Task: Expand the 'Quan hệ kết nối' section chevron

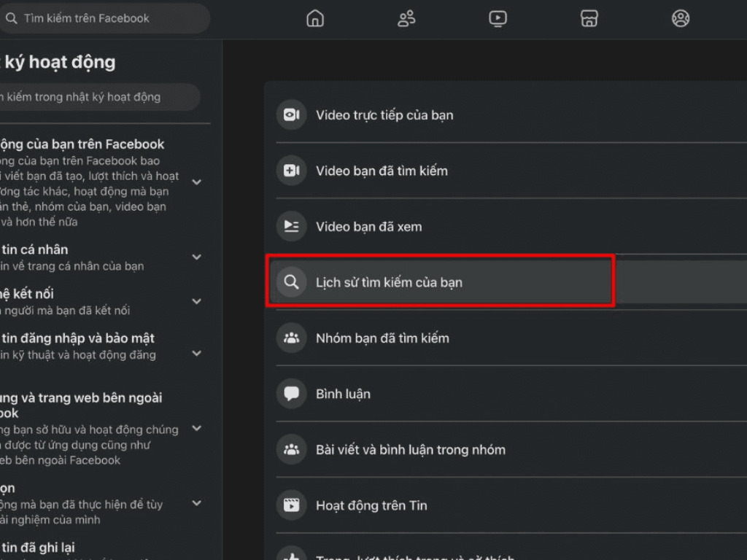Action: tap(196, 301)
